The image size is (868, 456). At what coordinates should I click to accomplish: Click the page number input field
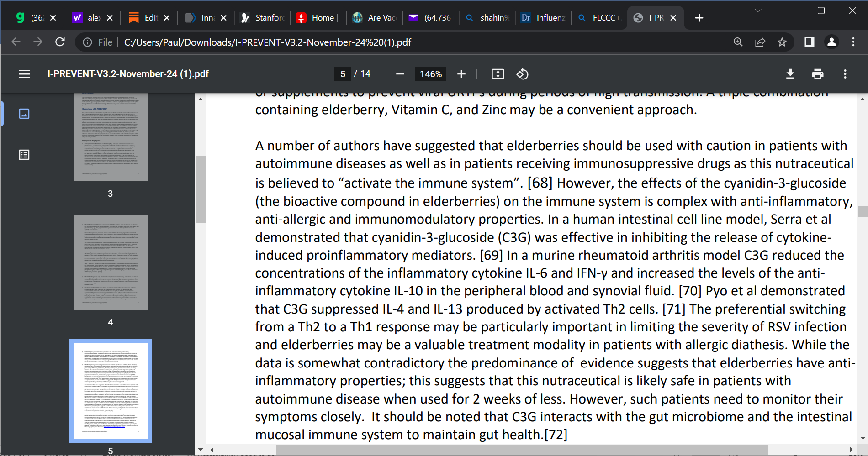(343, 74)
